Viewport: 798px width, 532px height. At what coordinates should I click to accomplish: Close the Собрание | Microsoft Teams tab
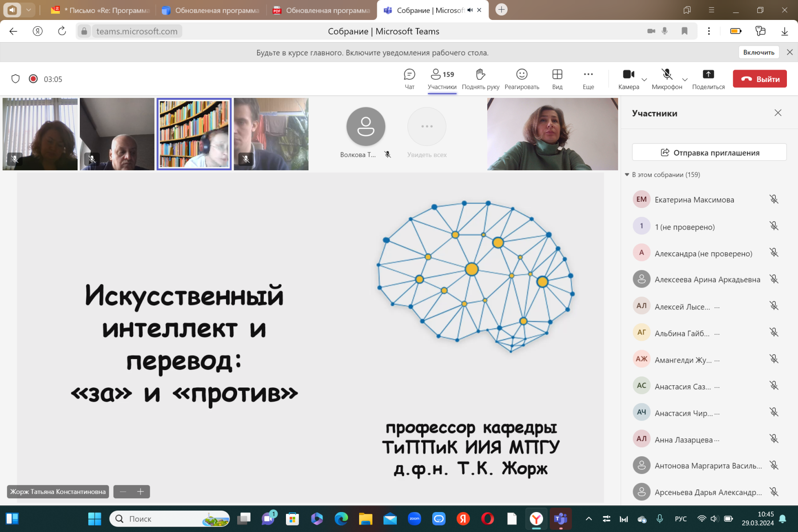(479, 10)
